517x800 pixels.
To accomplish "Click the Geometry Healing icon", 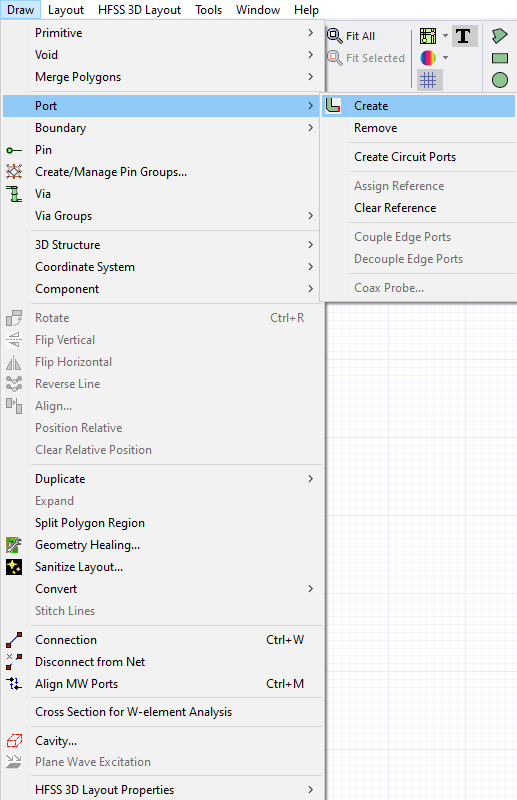I will pos(14,545).
